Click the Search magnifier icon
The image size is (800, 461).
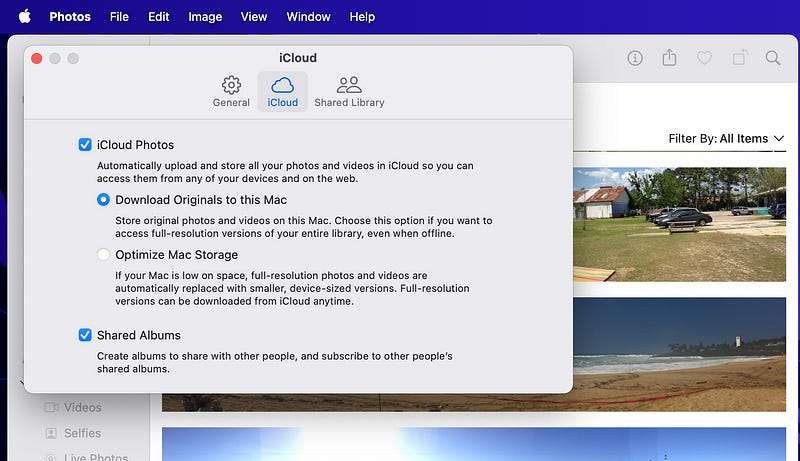773,58
